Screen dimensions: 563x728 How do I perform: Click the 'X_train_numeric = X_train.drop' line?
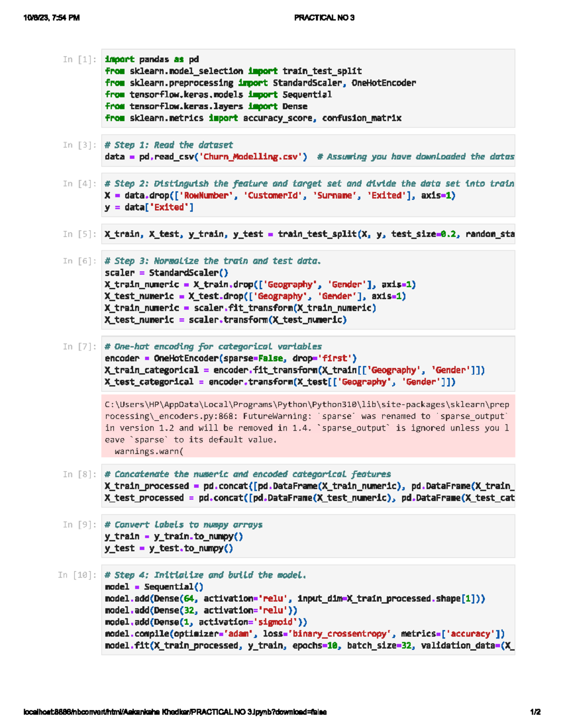260,285
